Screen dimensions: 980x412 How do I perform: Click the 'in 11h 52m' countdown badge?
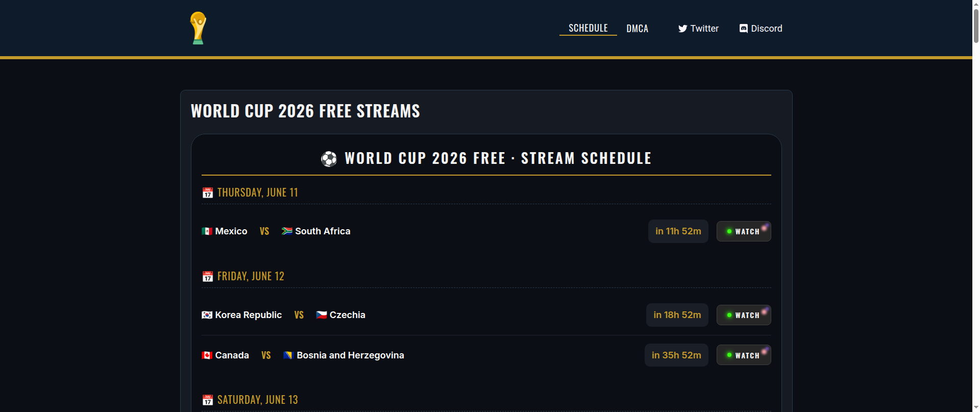point(678,231)
